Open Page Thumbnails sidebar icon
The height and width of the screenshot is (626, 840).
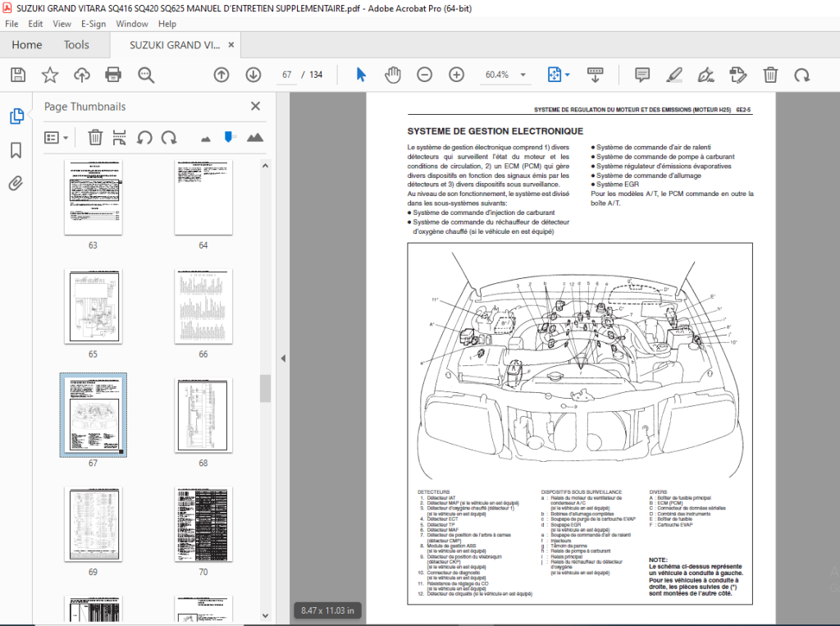[16, 116]
